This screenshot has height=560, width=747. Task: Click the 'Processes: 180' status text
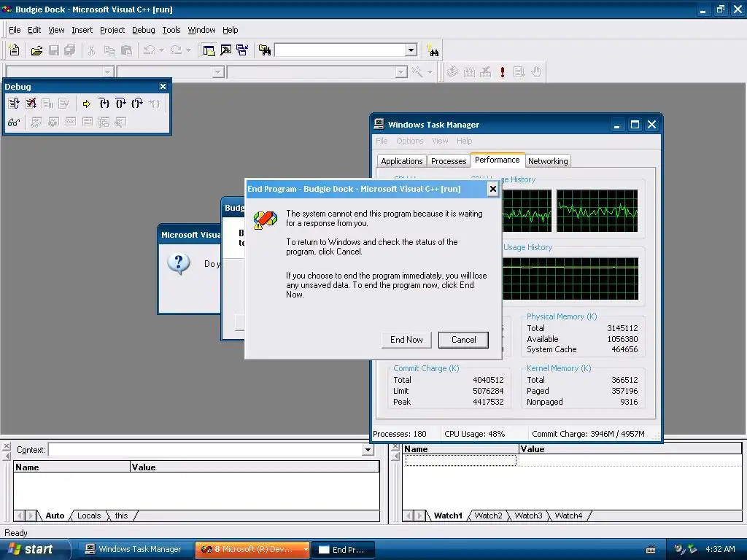click(x=400, y=434)
